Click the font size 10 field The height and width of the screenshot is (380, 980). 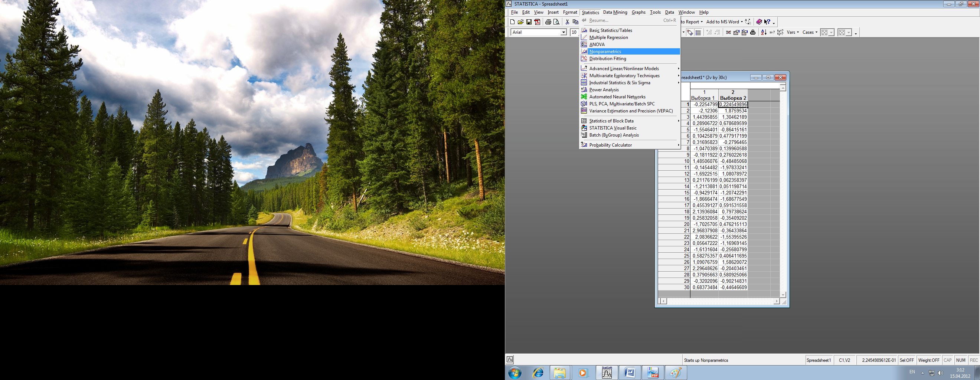click(x=574, y=32)
